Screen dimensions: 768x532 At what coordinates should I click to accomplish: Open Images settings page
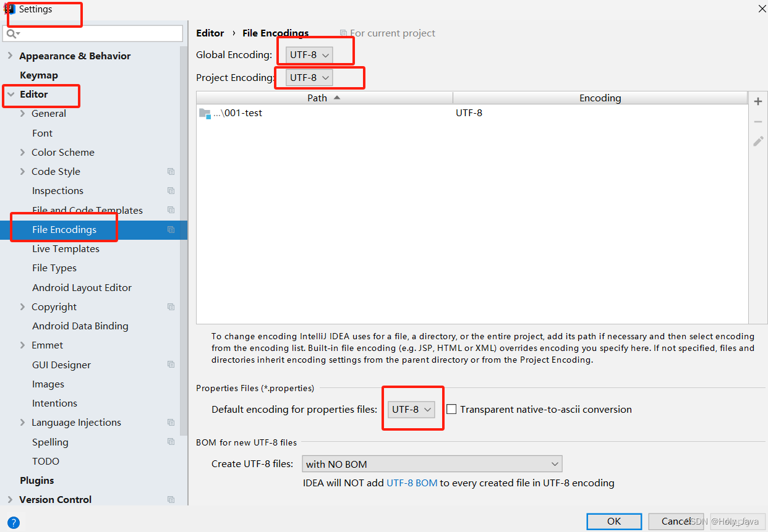pyautogui.click(x=48, y=384)
